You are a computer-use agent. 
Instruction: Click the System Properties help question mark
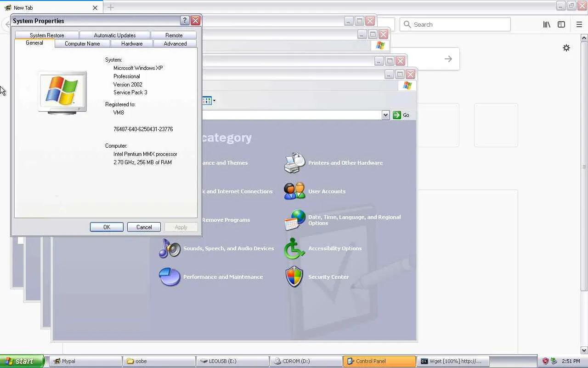click(185, 21)
